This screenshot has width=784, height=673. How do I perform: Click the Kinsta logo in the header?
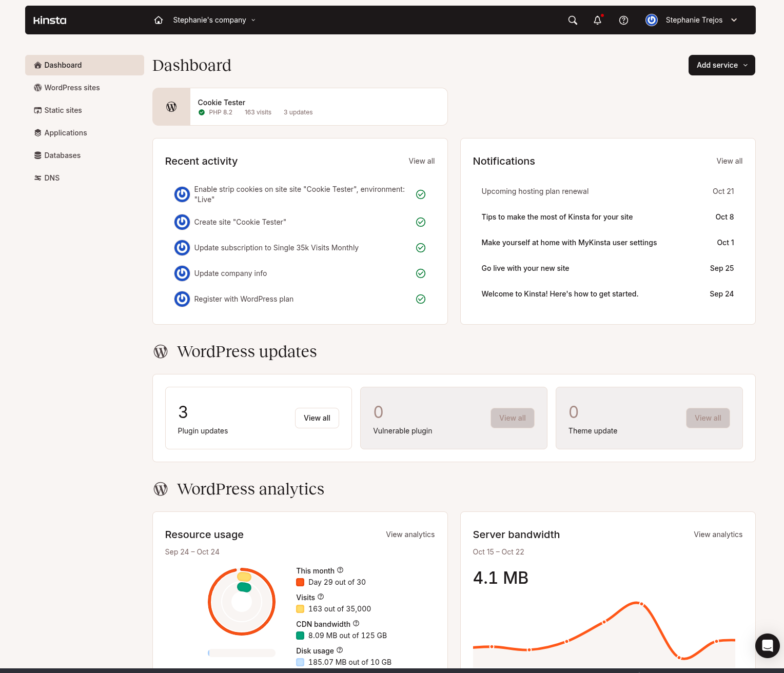click(x=50, y=20)
